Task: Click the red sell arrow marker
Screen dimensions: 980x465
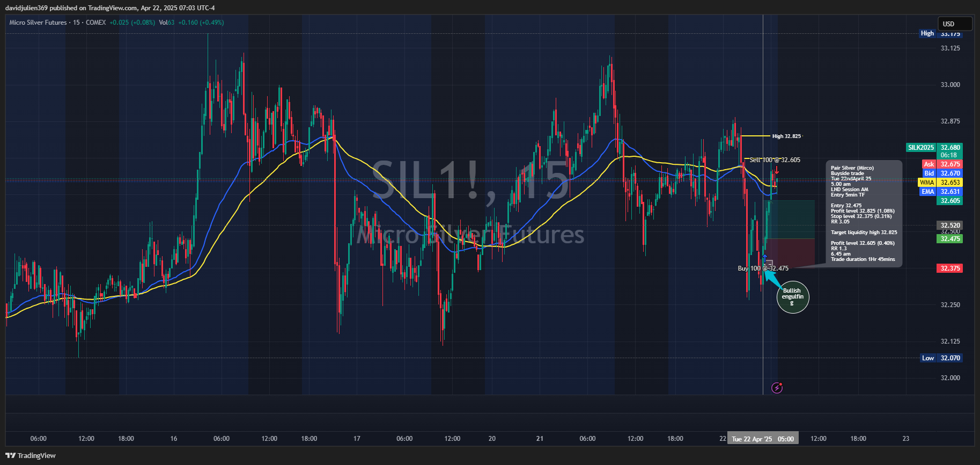Action: point(776,171)
